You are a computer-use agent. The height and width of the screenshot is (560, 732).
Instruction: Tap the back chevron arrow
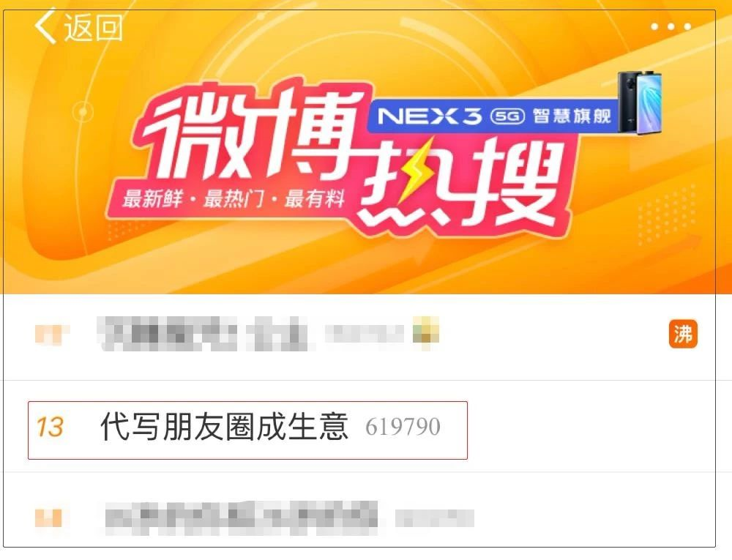coord(45,26)
